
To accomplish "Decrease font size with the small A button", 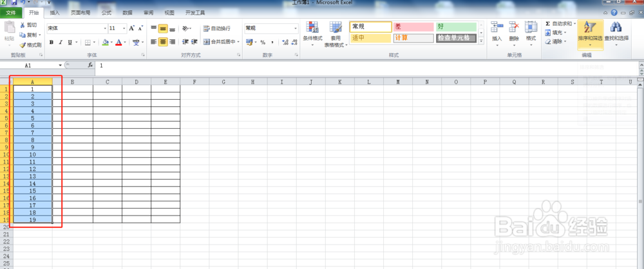I will tap(140, 28).
